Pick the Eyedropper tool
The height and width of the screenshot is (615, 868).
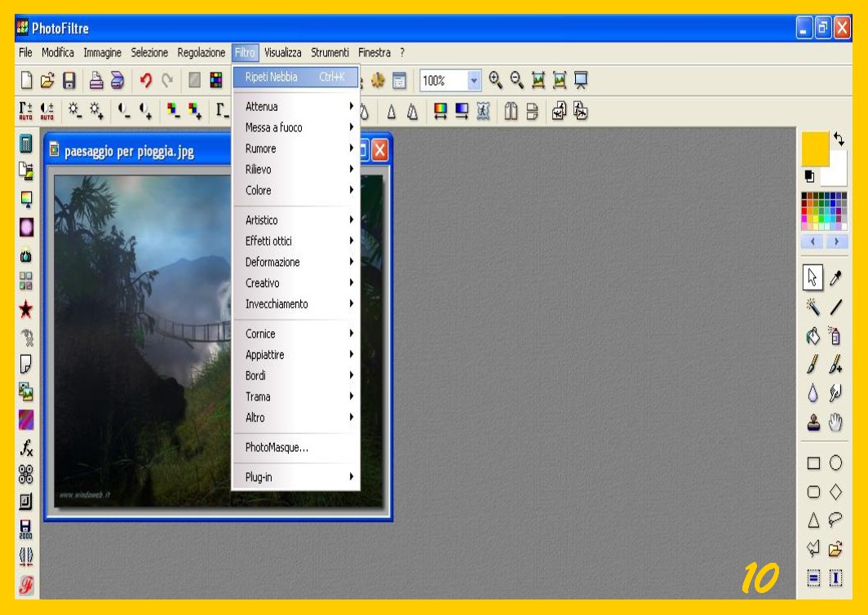pyautogui.click(x=836, y=278)
